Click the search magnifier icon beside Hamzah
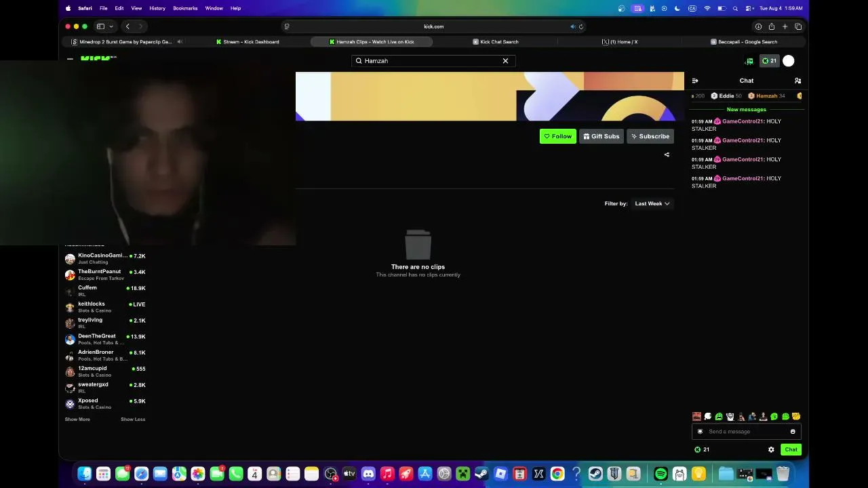This screenshot has width=868, height=488. pos(359,61)
